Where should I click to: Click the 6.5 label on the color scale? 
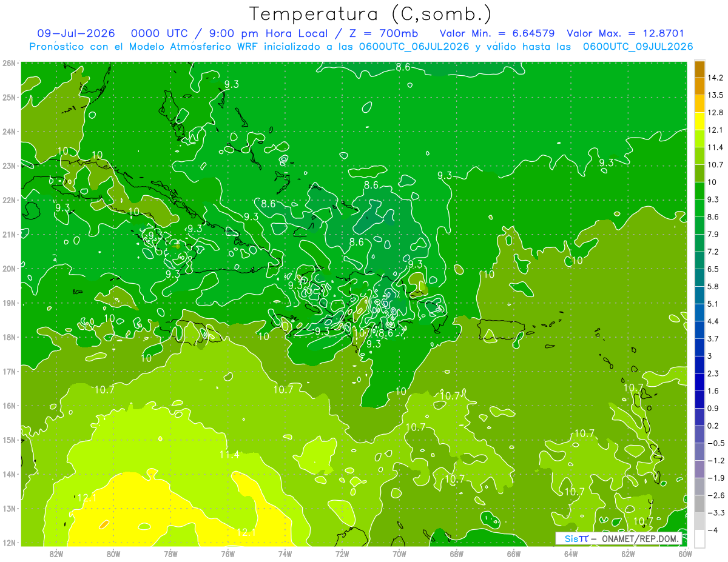(713, 269)
